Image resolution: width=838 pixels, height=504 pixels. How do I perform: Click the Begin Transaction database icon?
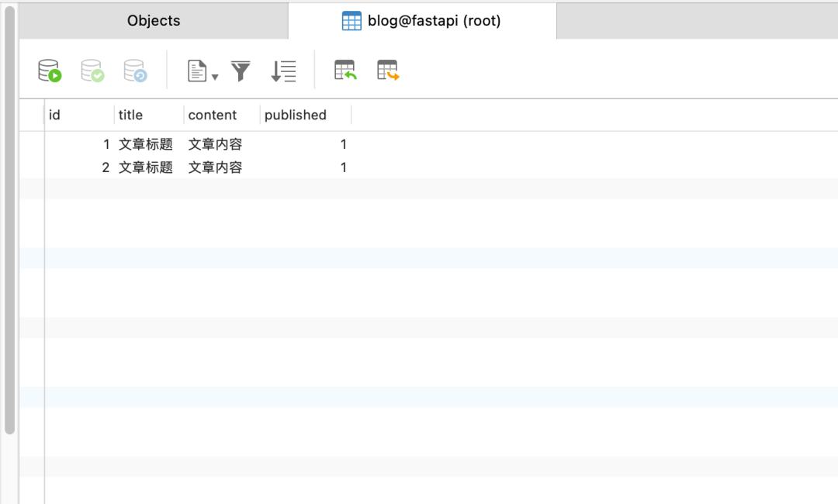pos(50,71)
